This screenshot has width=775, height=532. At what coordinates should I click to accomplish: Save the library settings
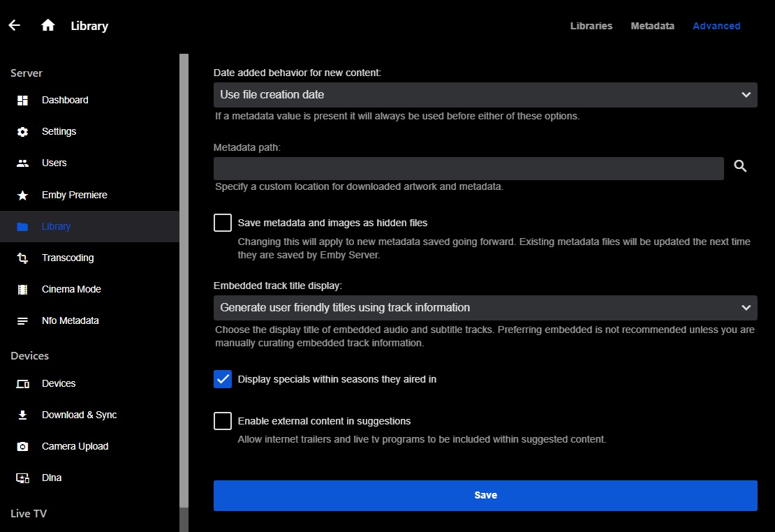pos(485,495)
